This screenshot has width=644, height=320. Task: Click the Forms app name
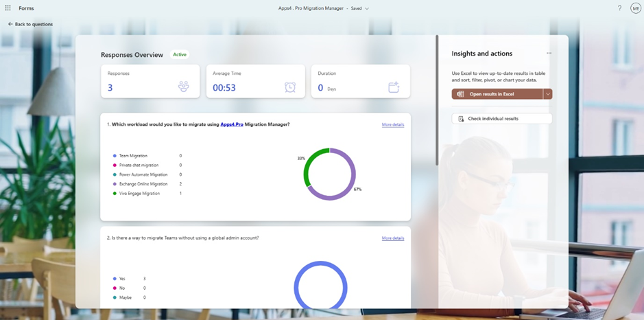click(x=26, y=8)
